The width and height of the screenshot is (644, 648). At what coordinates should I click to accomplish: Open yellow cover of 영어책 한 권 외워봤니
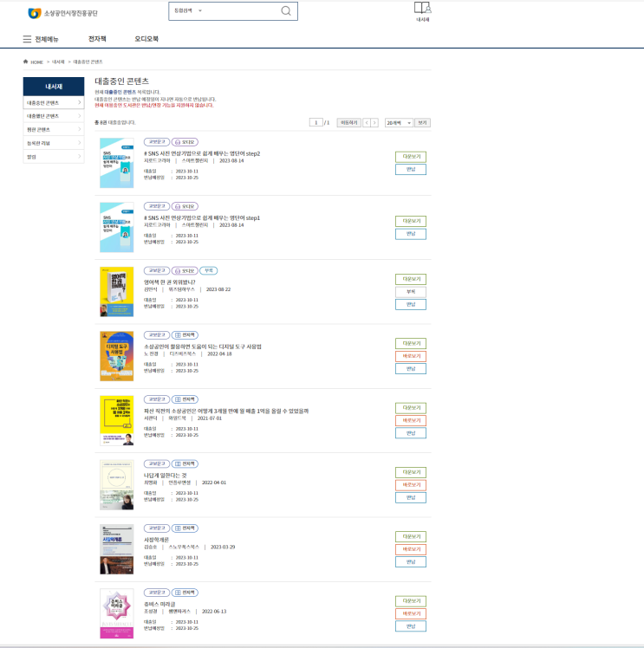116,292
